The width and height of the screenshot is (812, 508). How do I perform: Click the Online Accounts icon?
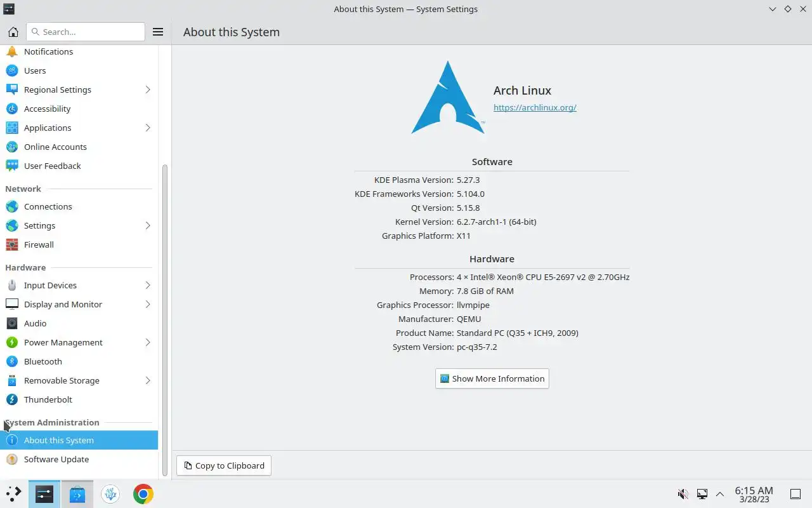coord(11,147)
